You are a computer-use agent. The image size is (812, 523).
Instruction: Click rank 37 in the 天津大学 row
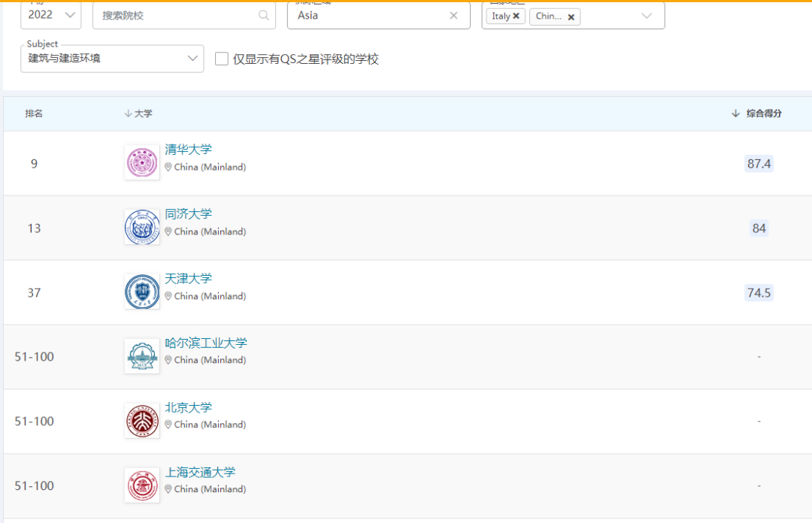coord(34,293)
